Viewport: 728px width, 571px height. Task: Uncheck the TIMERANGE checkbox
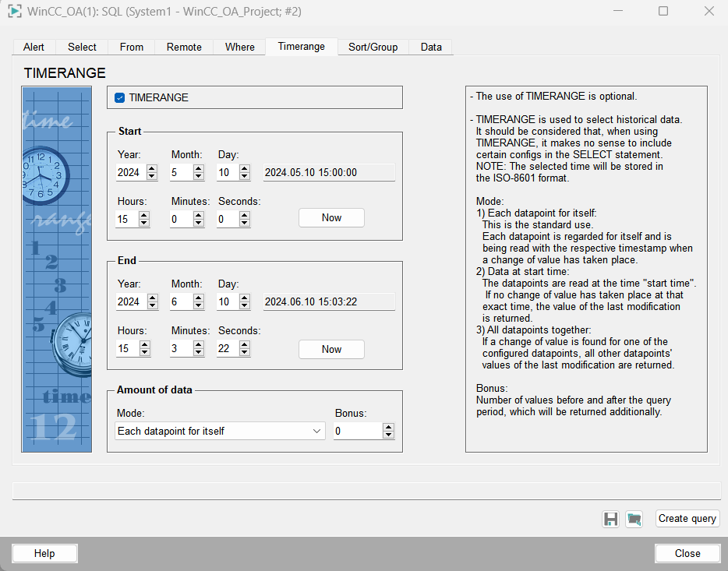coord(119,97)
